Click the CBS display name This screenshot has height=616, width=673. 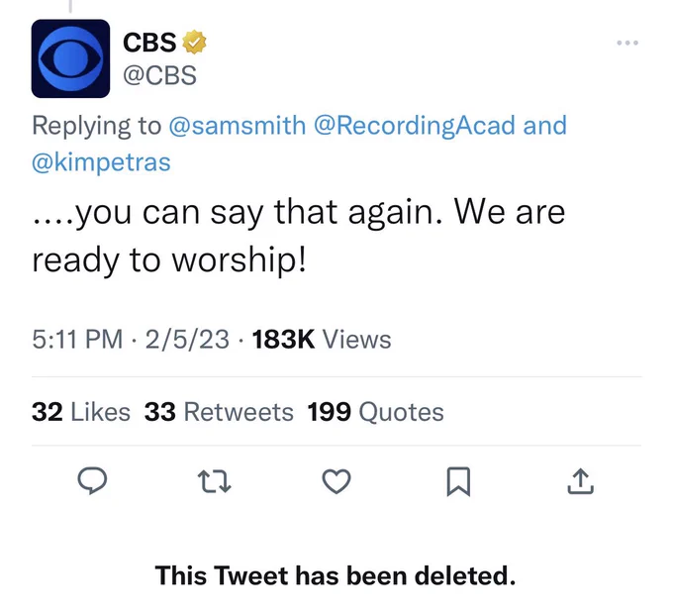tap(149, 43)
